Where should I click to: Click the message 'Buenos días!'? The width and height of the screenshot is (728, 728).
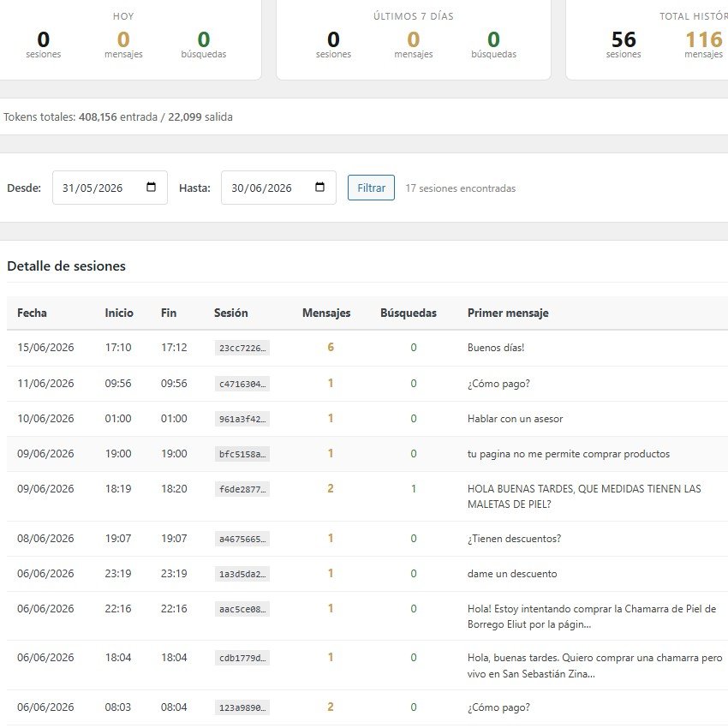click(496, 348)
